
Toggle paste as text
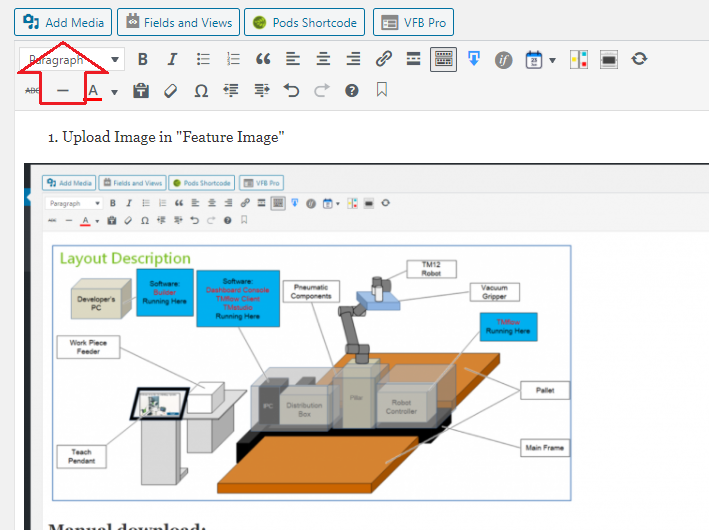[141, 91]
